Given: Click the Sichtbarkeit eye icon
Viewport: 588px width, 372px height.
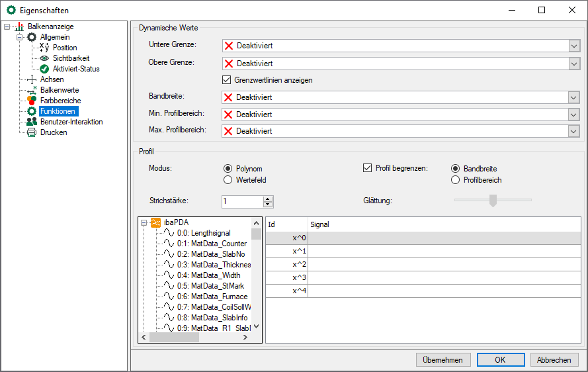Looking at the screenshot, I should point(44,58).
